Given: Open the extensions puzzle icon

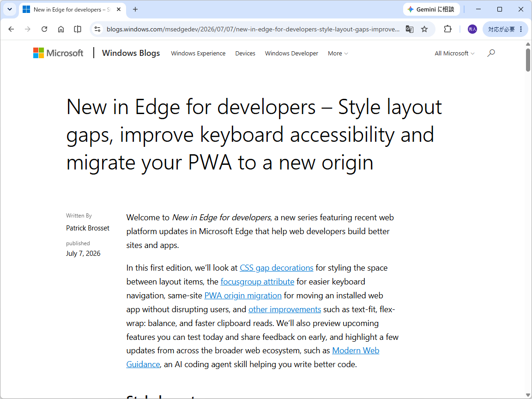Looking at the screenshot, I should pos(448,29).
